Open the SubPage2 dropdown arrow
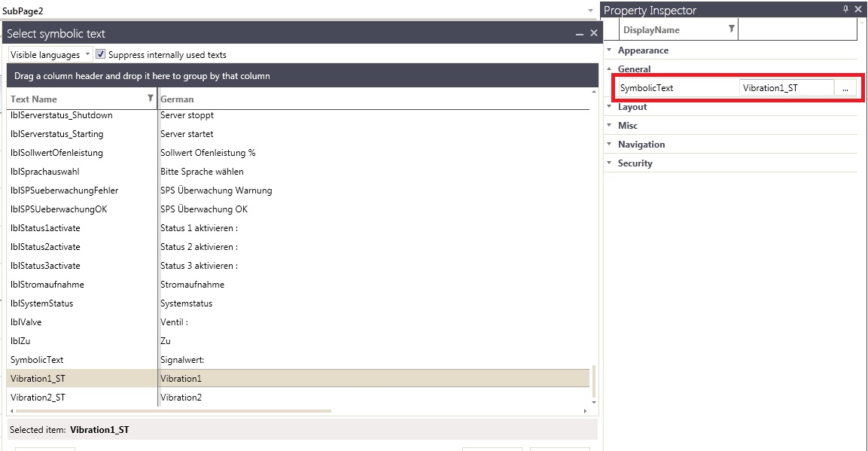This screenshot has width=868, height=451. click(x=590, y=11)
